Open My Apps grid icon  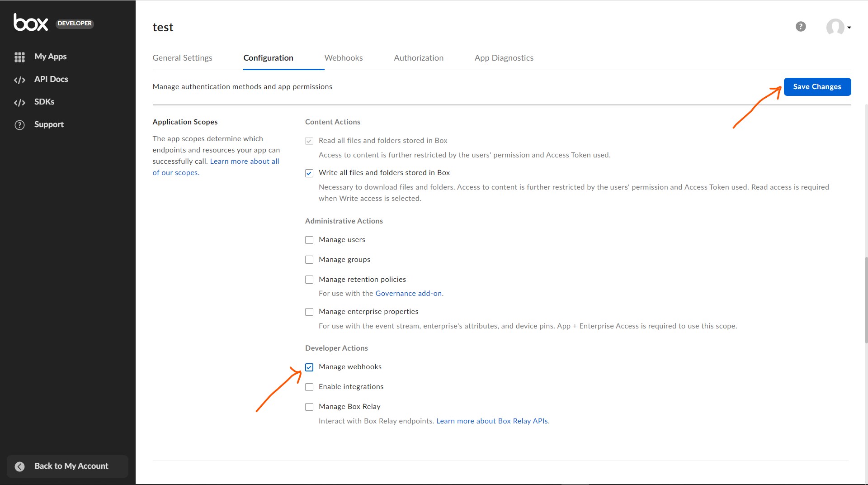click(x=19, y=57)
